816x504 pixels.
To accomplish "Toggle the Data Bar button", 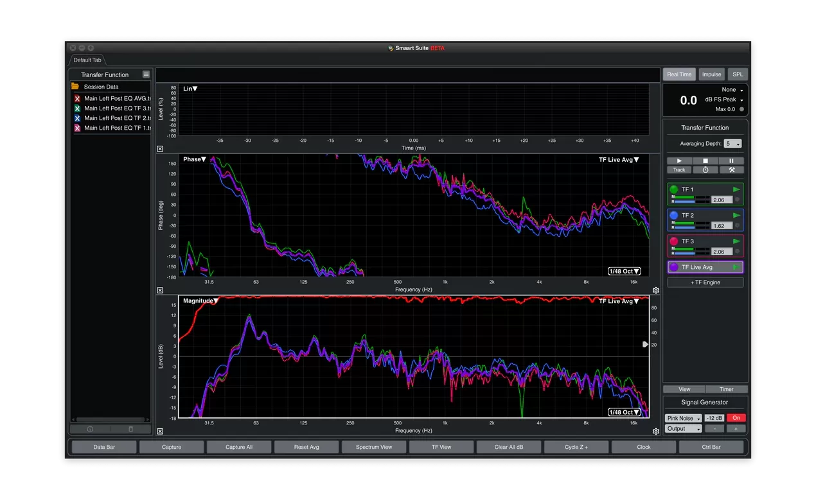I will coord(104,447).
